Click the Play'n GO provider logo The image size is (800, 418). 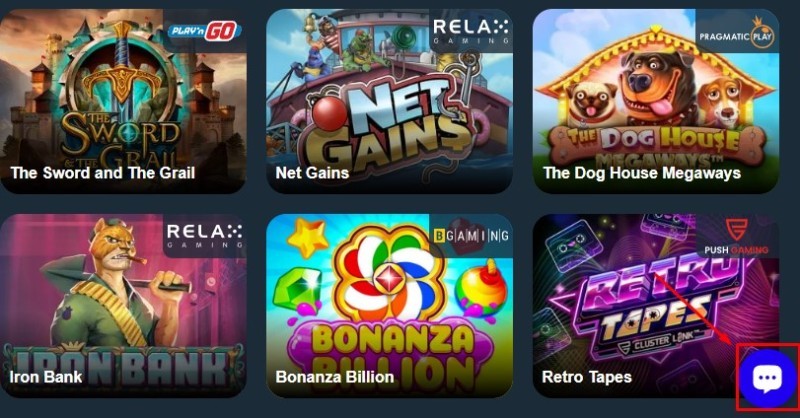coord(204,32)
